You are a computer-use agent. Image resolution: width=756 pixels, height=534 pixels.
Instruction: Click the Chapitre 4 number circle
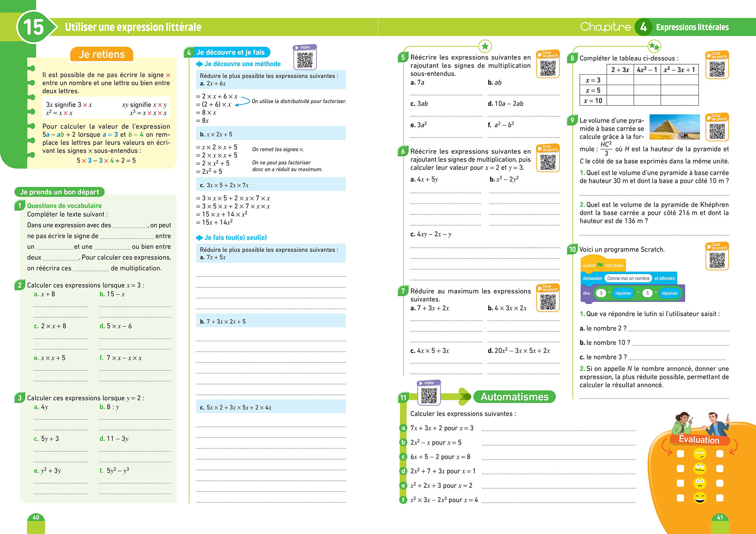tap(643, 27)
